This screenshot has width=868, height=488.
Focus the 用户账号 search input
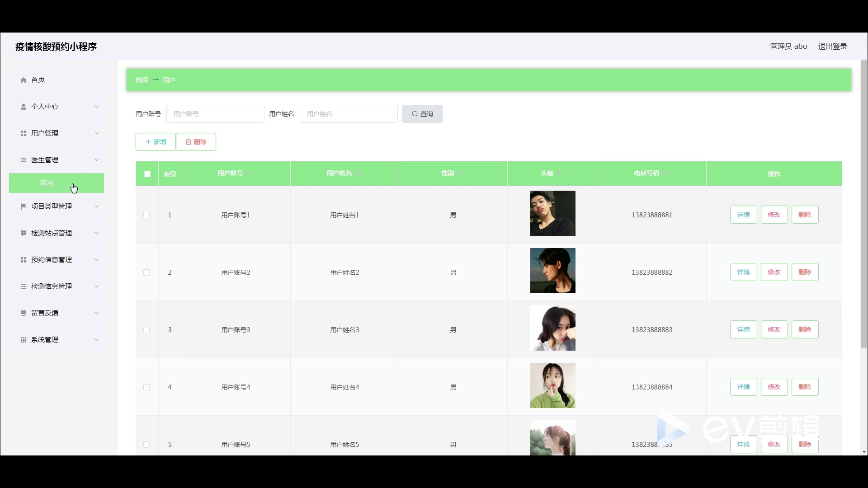pyautogui.click(x=215, y=114)
